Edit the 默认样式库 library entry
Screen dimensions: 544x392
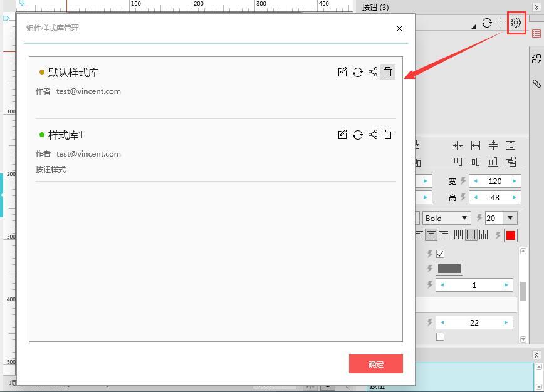click(x=342, y=72)
